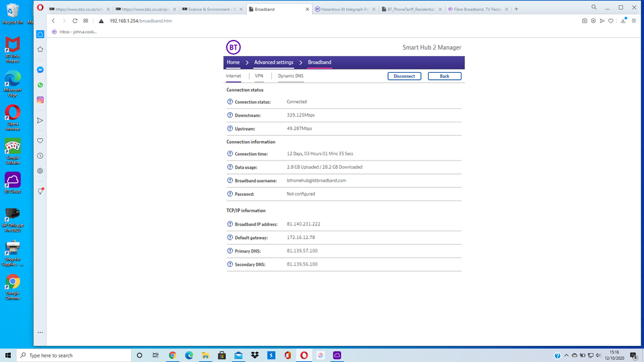
Task: Go to Advanced settings breadcrumb
Action: tap(273, 62)
